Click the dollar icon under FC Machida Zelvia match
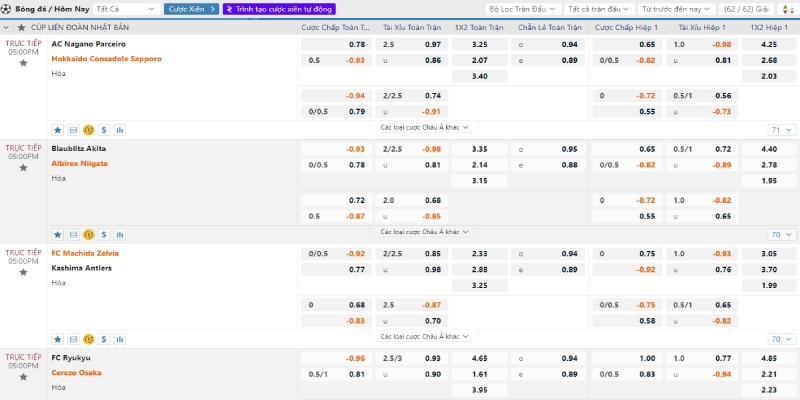 tap(104, 339)
